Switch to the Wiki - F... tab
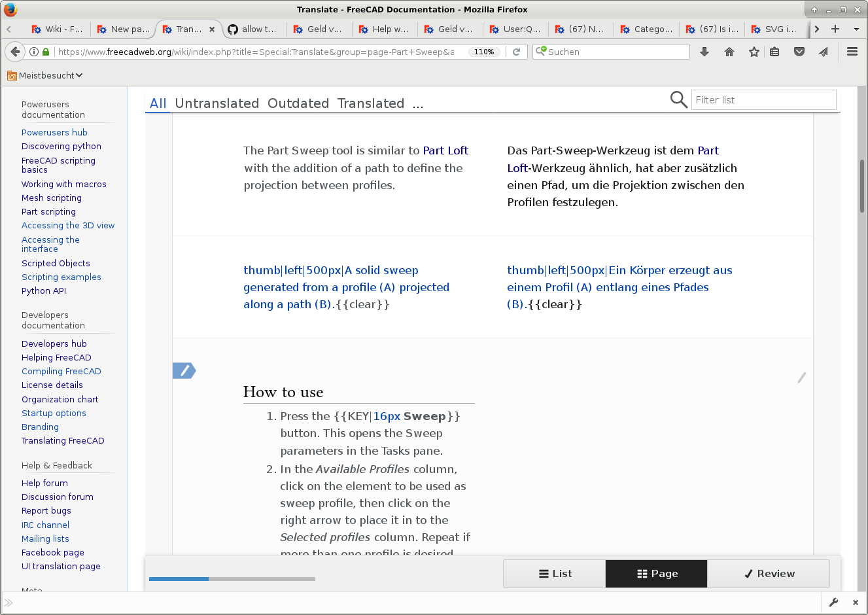Screen dimensions: 868x615 coord(57,29)
